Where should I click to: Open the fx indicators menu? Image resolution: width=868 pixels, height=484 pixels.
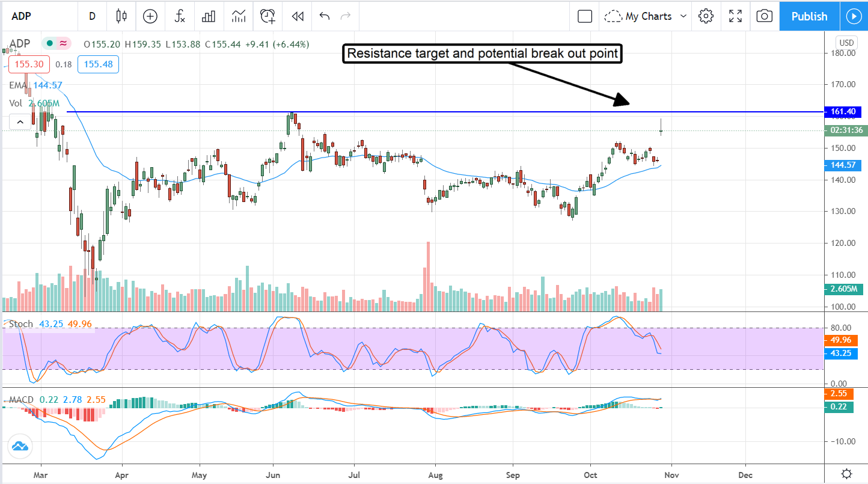coord(179,16)
